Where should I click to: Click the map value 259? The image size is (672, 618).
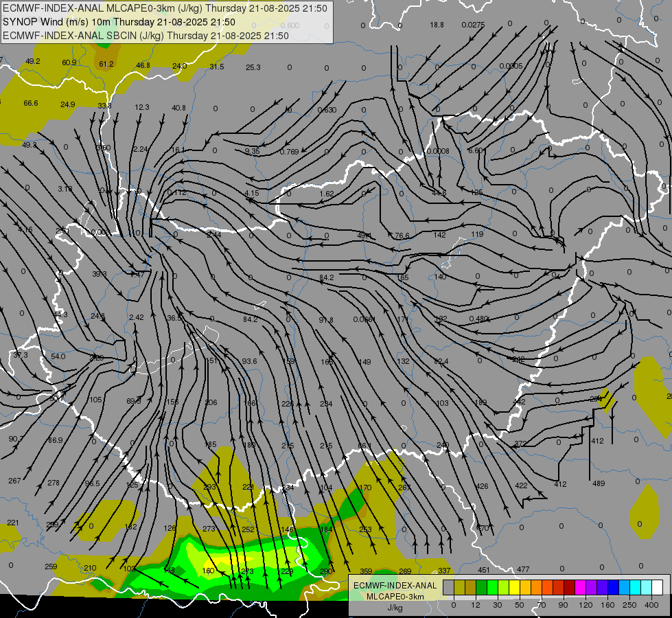[51, 566]
